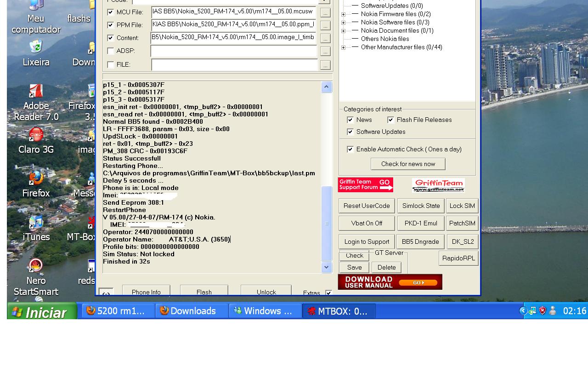Click the red shield tray icon
The height and width of the screenshot is (368, 588).
pos(543,311)
